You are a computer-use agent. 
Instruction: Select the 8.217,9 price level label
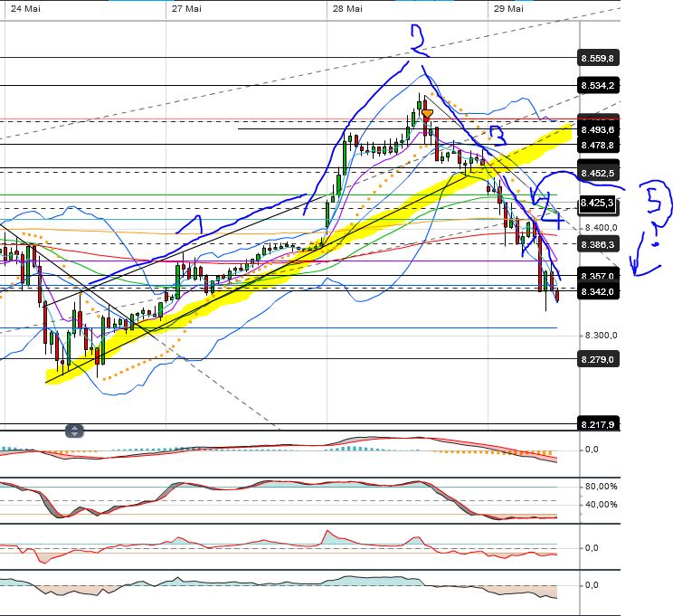click(598, 424)
